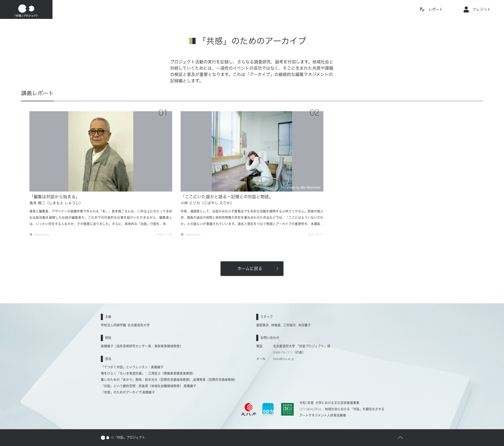This screenshot has height=446, width=504.
Task: Open article title ここにいた誰かと語る
Action: pyautogui.click(x=227, y=197)
